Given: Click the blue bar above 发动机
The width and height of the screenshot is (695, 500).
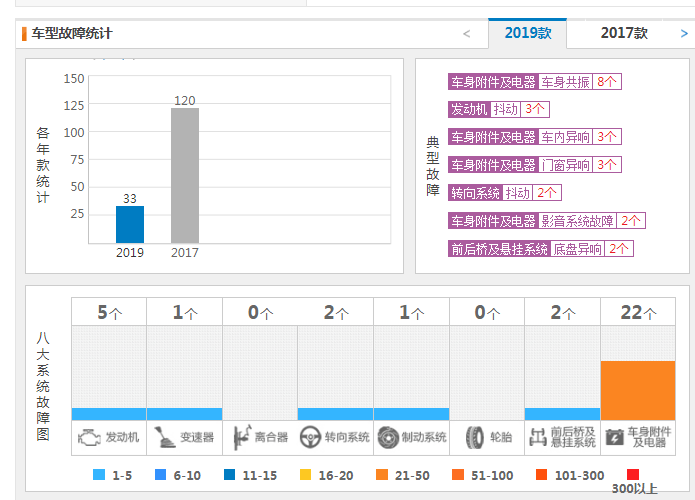Looking at the screenshot, I should point(109,414).
